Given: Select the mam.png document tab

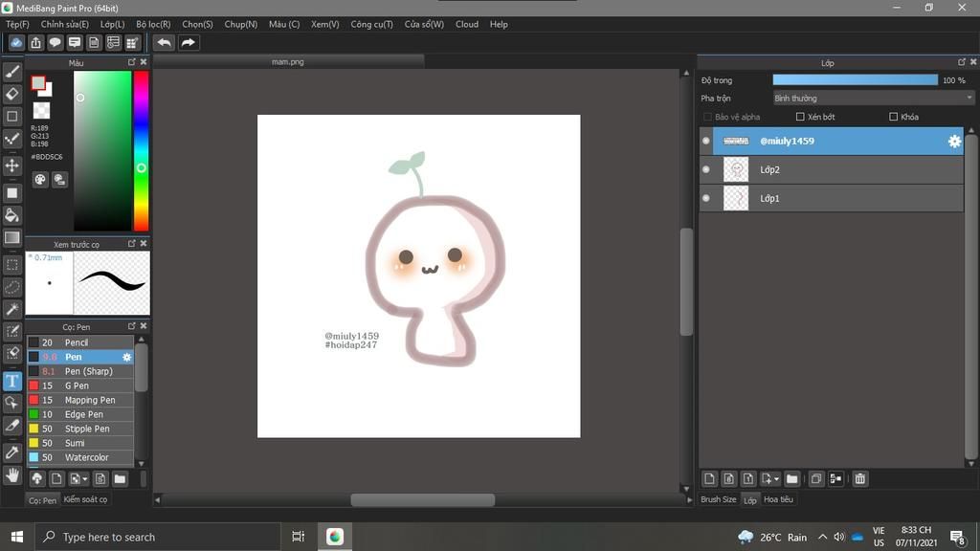Looking at the screenshot, I should (x=288, y=62).
